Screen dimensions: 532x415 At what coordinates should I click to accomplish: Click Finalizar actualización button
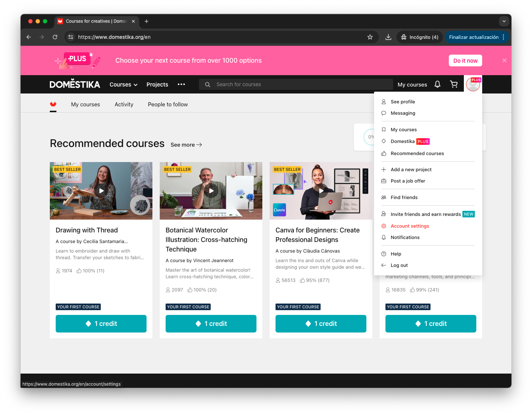tap(474, 37)
